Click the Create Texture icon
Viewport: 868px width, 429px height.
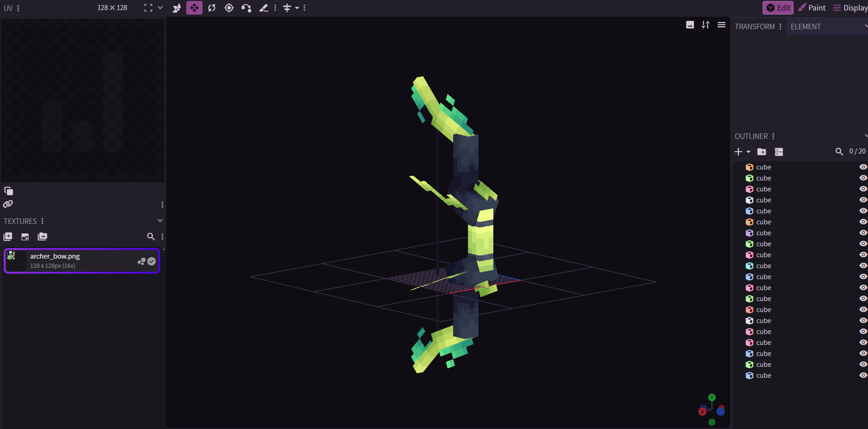[25, 237]
